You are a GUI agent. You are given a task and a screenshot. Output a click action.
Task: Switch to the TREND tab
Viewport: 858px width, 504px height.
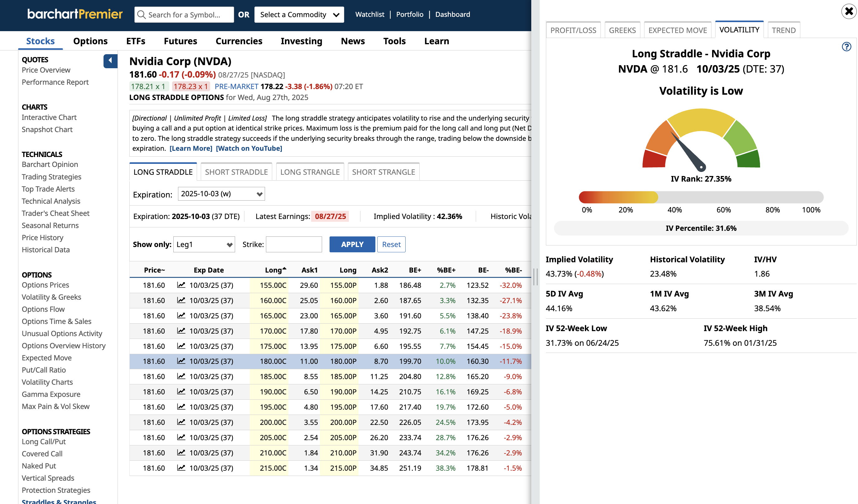[783, 30]
